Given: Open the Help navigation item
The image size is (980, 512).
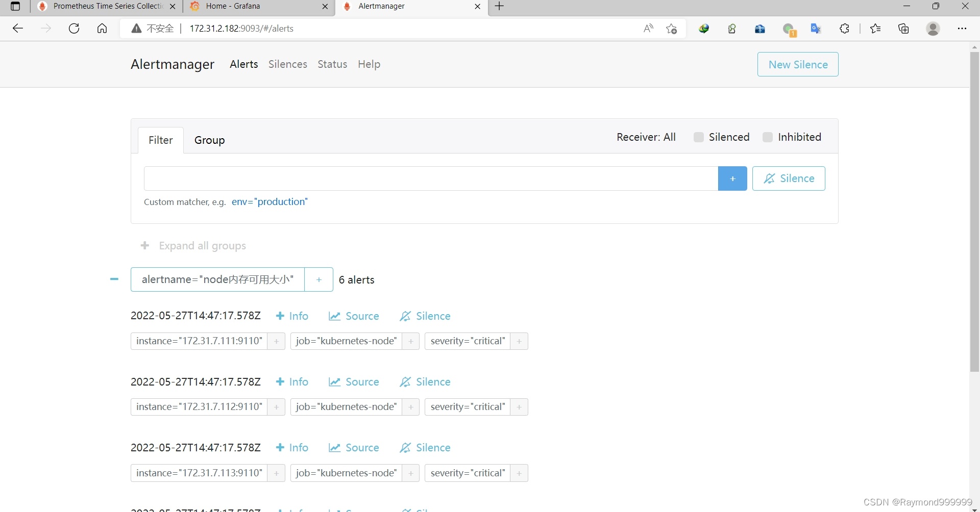Looking at the screenshot, I should [x=369, y=64].
